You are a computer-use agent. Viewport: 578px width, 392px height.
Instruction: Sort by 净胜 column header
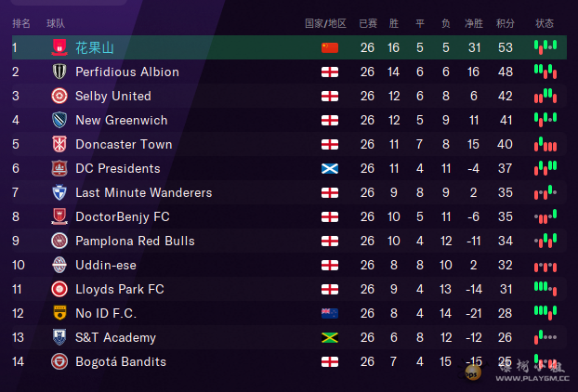(474, 22)
